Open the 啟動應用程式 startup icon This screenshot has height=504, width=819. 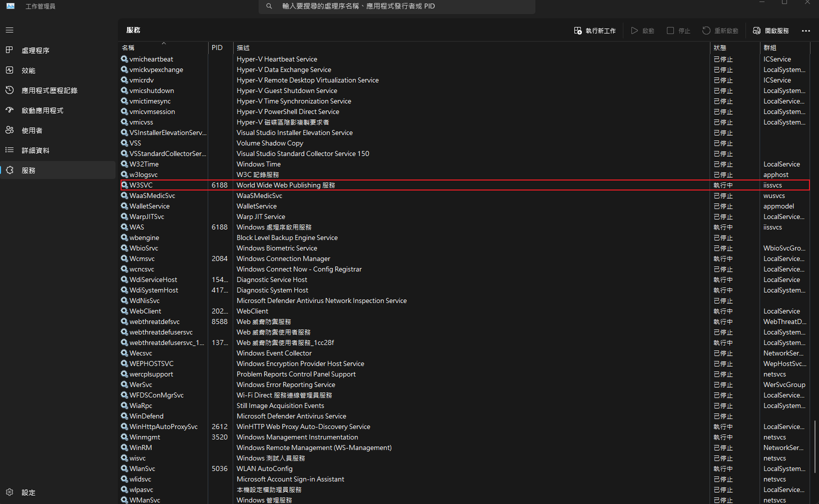pyautogui.click(x=10, y=110)
